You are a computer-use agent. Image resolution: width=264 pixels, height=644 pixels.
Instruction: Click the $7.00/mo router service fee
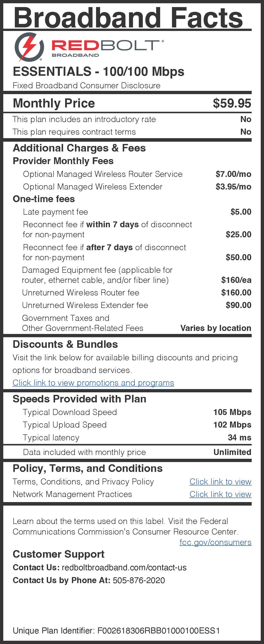pyautogui.click(x=233, y=174)
